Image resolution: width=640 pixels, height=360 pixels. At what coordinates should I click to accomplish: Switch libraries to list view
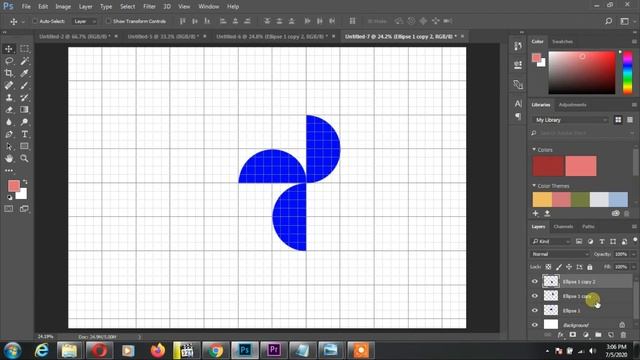[x=630, y=120]
